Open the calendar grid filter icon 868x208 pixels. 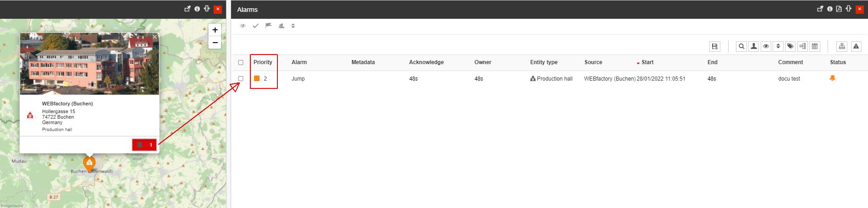[814, 46]
